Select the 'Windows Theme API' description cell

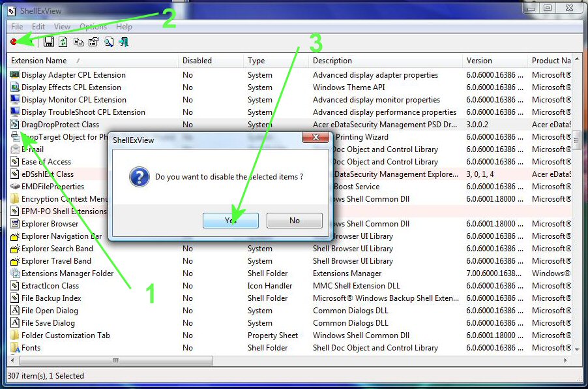pos(349,87)
